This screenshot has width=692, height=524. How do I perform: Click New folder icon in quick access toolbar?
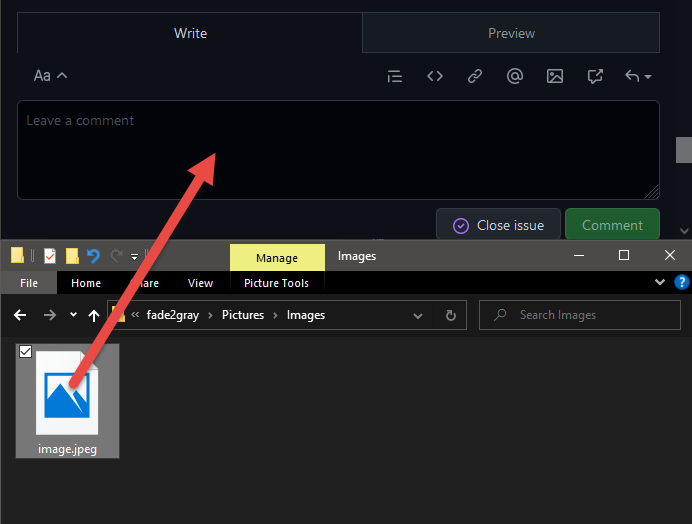point(72,256)
